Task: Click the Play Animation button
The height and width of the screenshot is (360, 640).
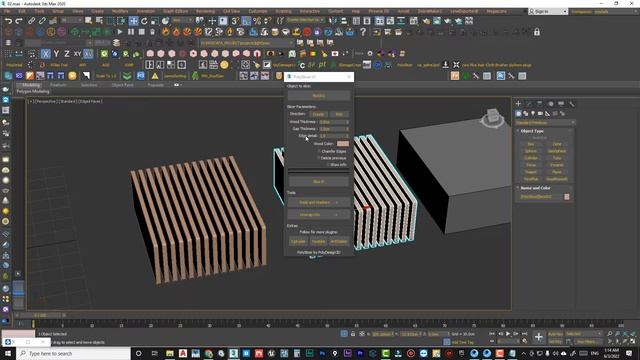Action: pyautogui.click(x=508, y=334)
